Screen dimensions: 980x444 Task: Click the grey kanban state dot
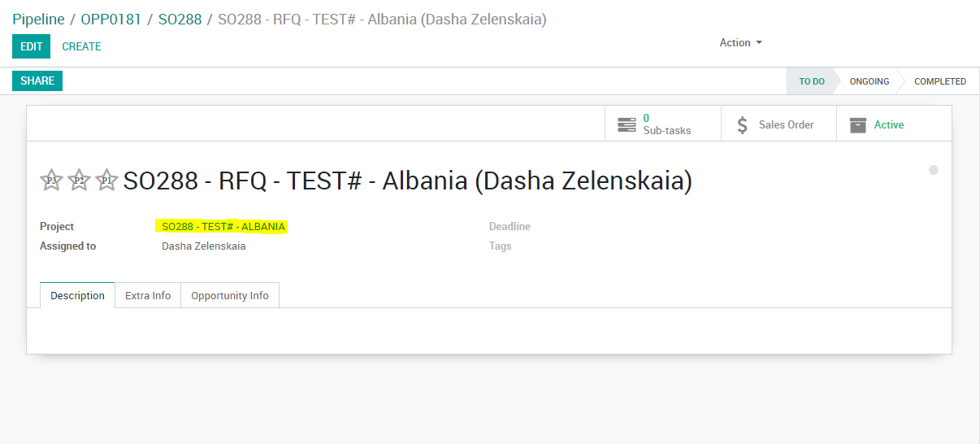click(934, 170)
